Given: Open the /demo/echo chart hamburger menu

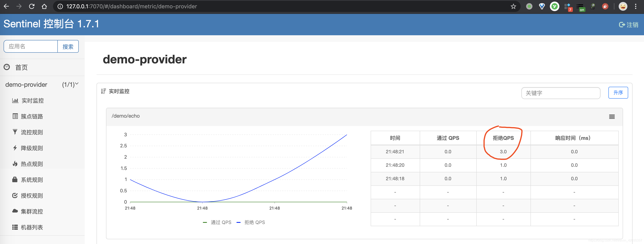Looking at the screenshot, I should click(x=612, y=117).
